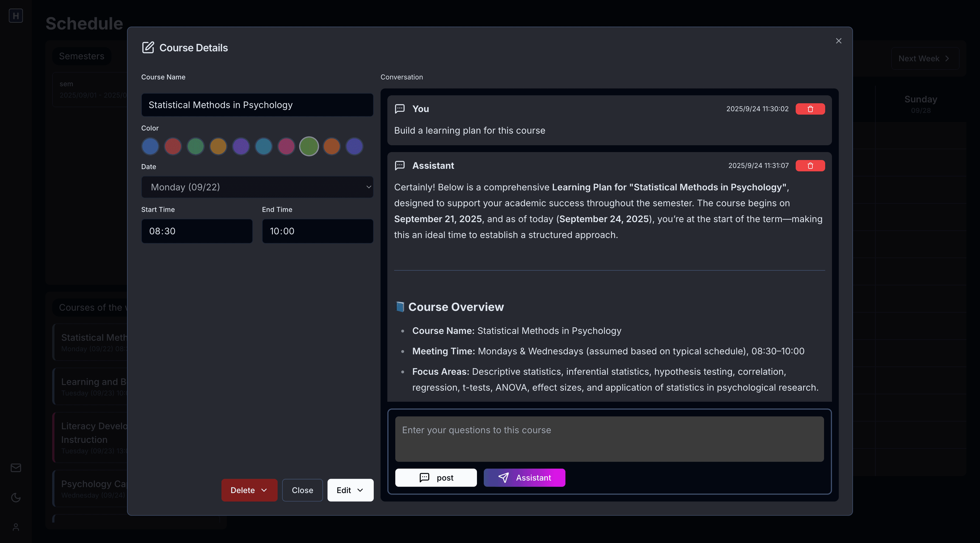Focus the course question text area
Screen dimensions: 980x543
pyautogui.click(x=609, y=439)
